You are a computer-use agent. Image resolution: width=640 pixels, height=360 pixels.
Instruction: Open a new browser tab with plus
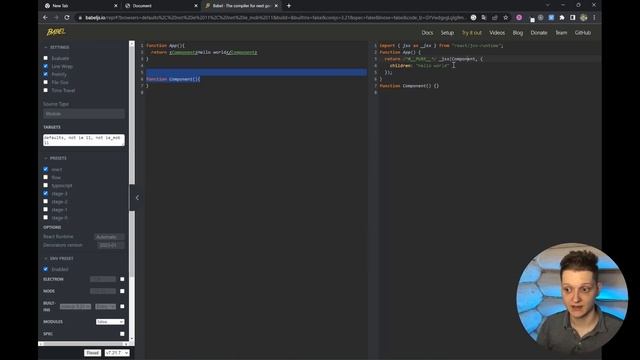point(289,6)
